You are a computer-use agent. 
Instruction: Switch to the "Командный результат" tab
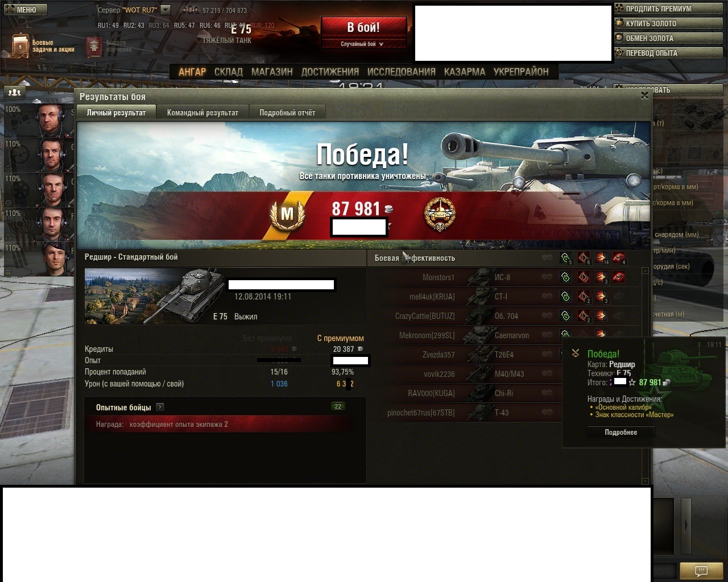coord(202,113)
